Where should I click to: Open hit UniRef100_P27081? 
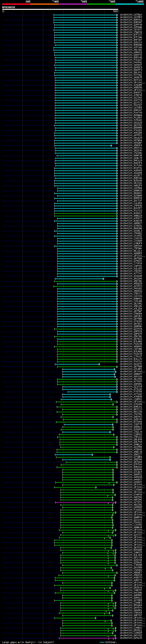point(131,75)
